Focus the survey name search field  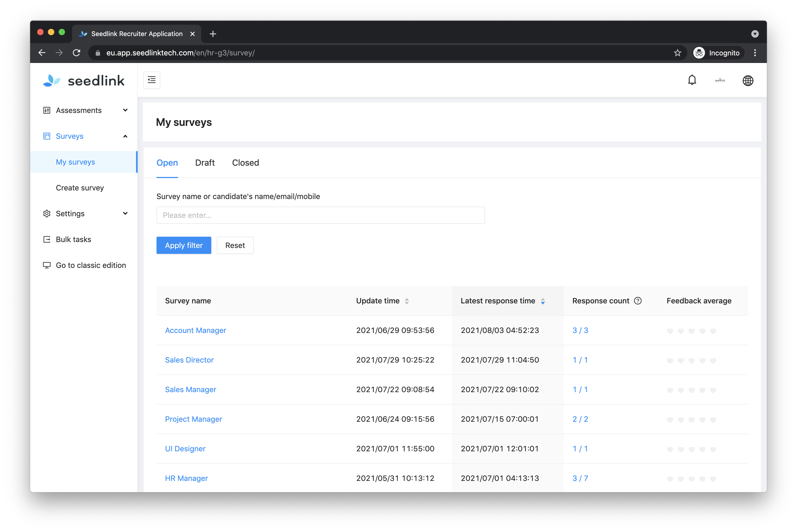[321, 215]
